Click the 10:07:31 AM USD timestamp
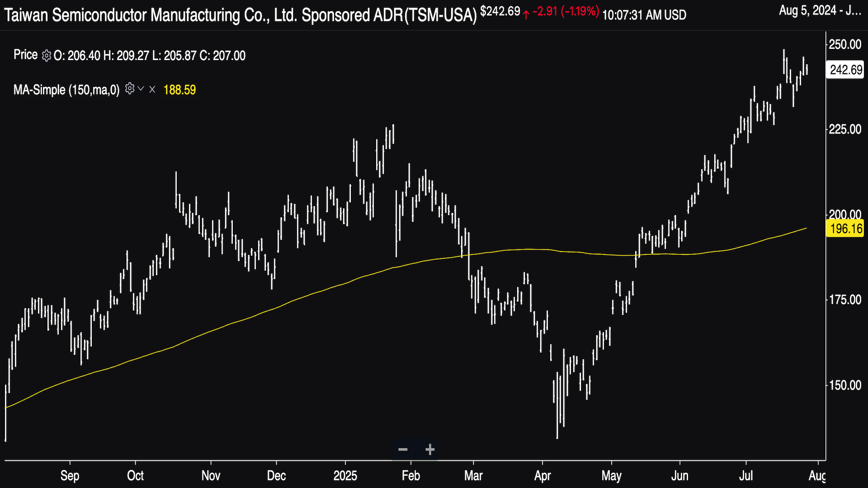This screenshot has height=488, width=868. pyautogui.click(x=644, y=15)
